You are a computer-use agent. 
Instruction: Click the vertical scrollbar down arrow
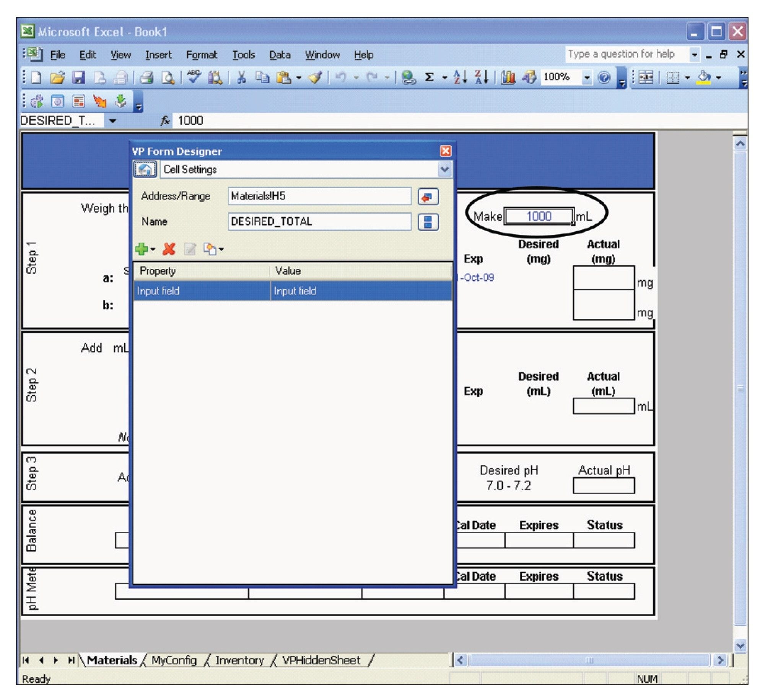click(740, 646)
